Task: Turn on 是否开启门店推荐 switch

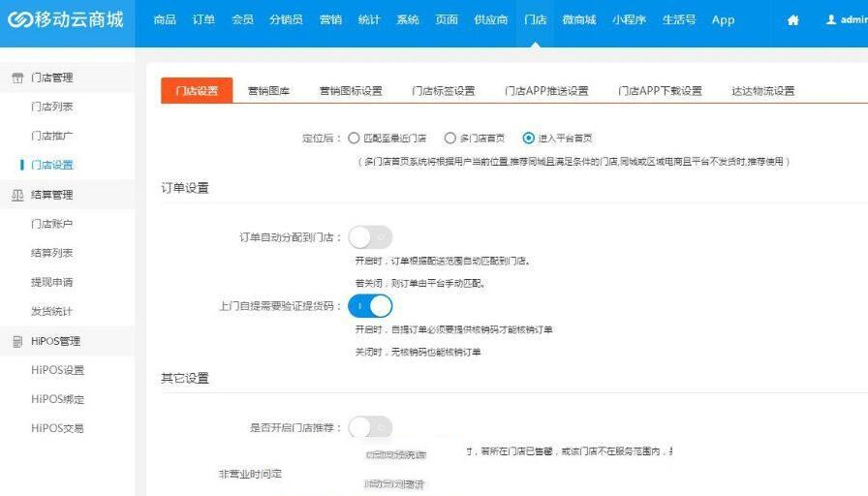Action: [370, 426]
